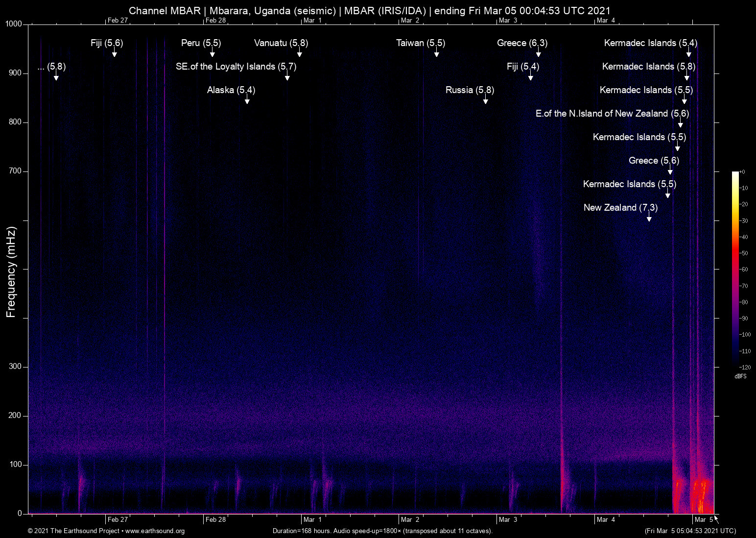Click the dBFS color scale bar
This screenshot has height=538, width=756.
click(735, 269)
